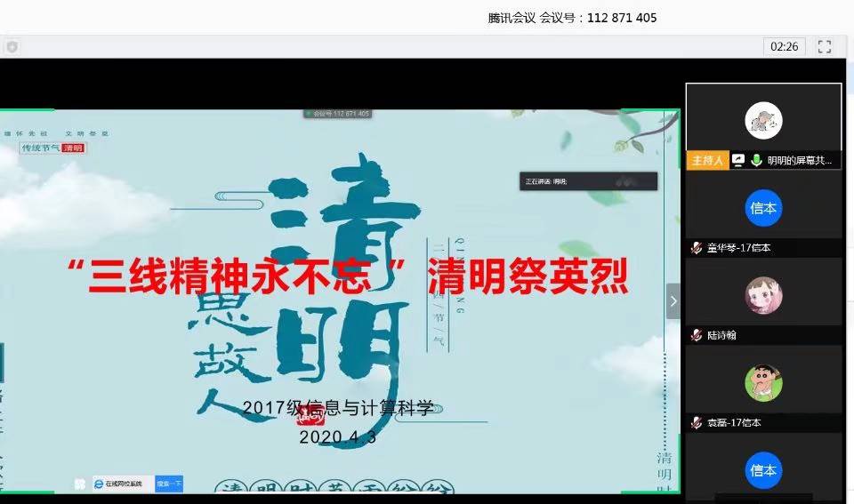Screen dimensions: 854x504
Task: Click the 正在讲话 speaking indicator overlay
Action: (588, 181)
